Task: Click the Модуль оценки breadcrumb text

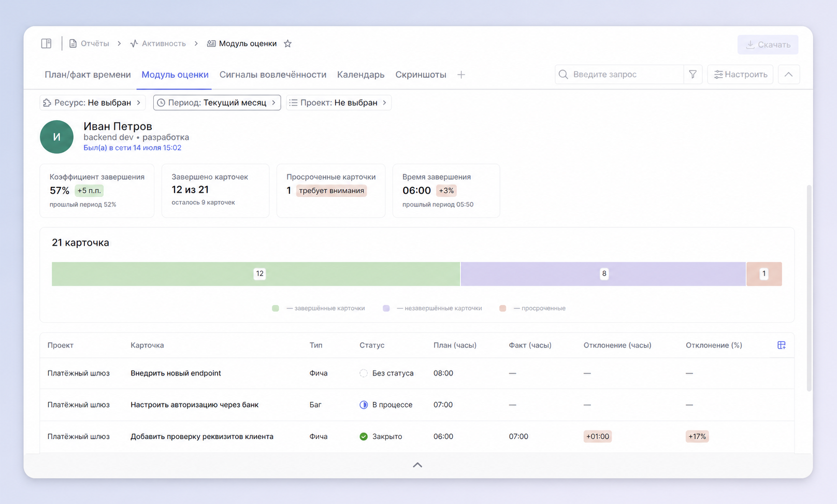Action: (248, 44)
